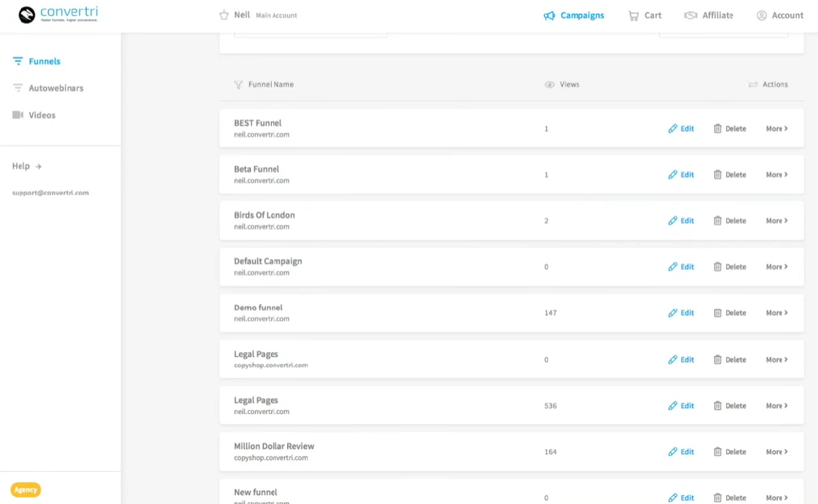Open the Affiliate section
The width and height of the screenshot is (818, 504).
tap(708, 15)
